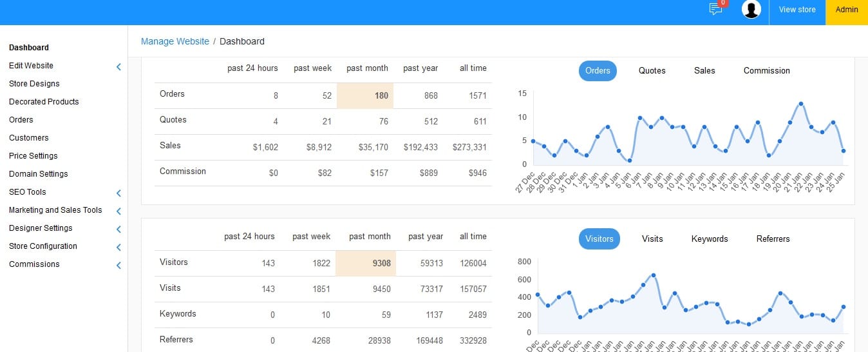Open the Keywords chart tab
The image size is (868, 352).
pyautogui.click(x=710, y=239)
